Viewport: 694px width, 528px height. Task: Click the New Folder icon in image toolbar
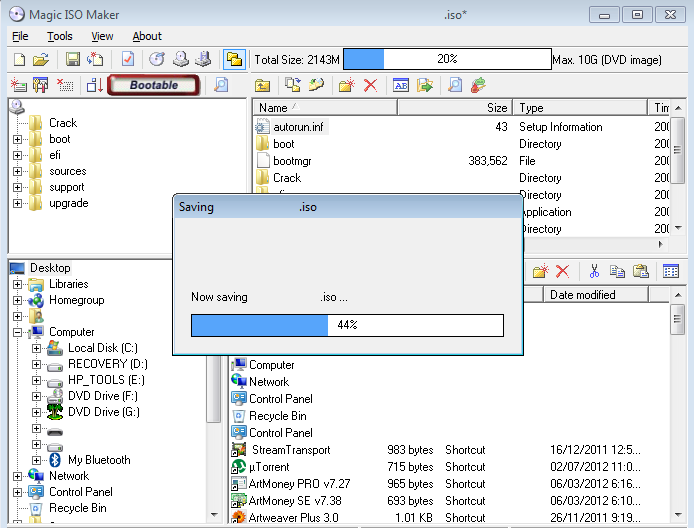click(347, 85)
